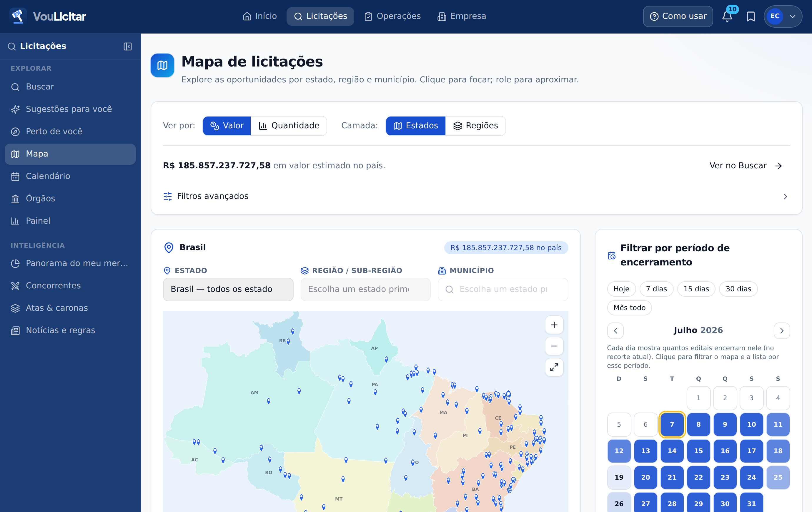The width and height of the screenshot is (812, 512).
Task: Select the Estados layer
Action: [415, 126]
